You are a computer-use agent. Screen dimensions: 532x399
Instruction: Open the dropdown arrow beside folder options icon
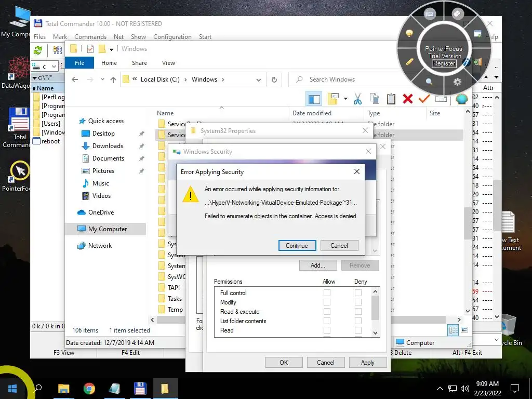click(345, 99)
